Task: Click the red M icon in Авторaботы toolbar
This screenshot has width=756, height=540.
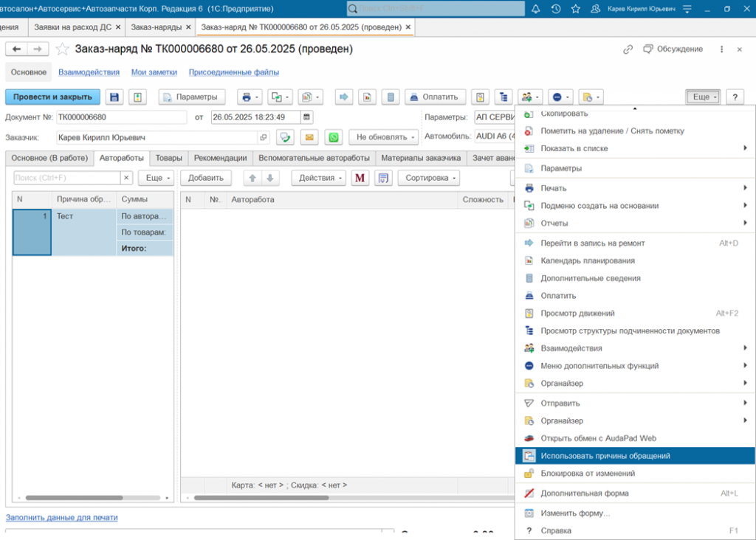Action: pos(360,178)
